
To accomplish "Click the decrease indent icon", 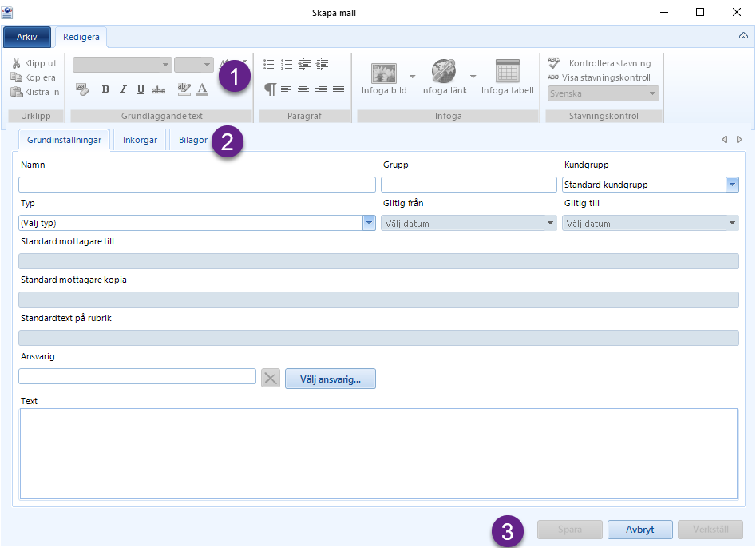I will [x=304, y=64].
